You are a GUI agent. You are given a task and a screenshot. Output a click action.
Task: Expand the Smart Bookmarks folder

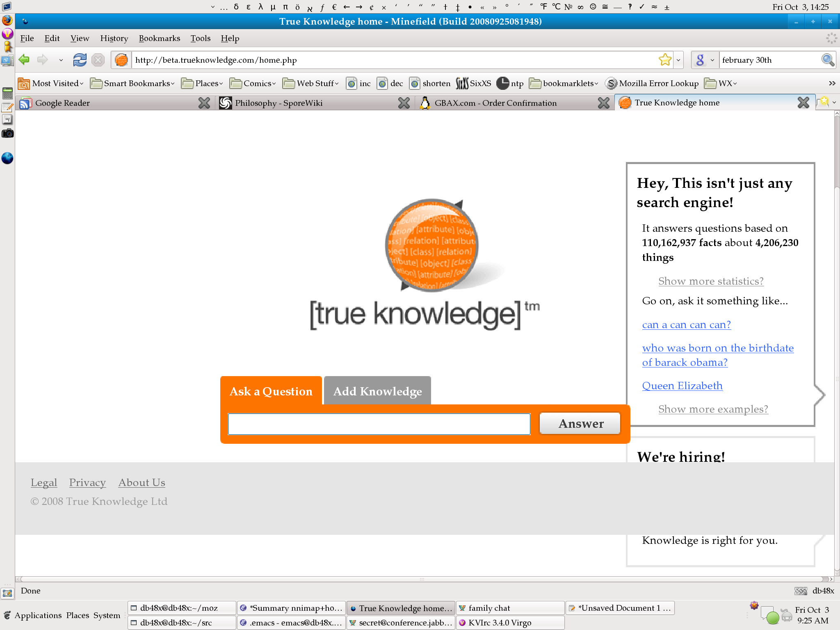[132, 83]
